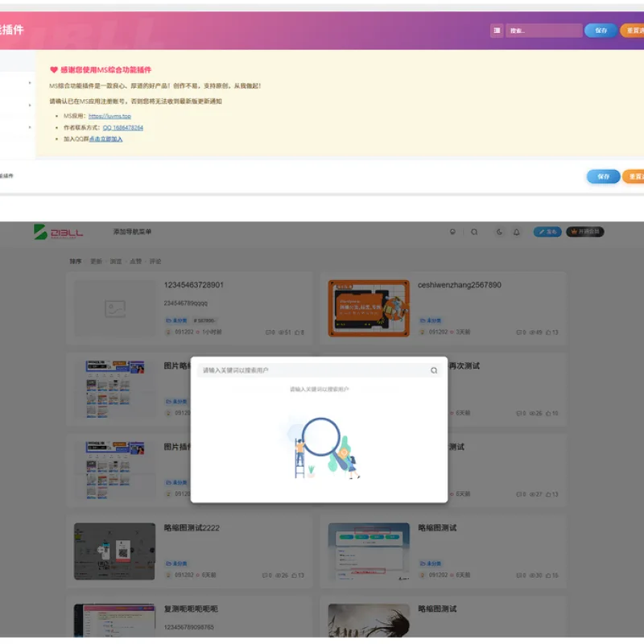Open the MS应用 website link
Screen dimensions: 644x644
point(109,116)
